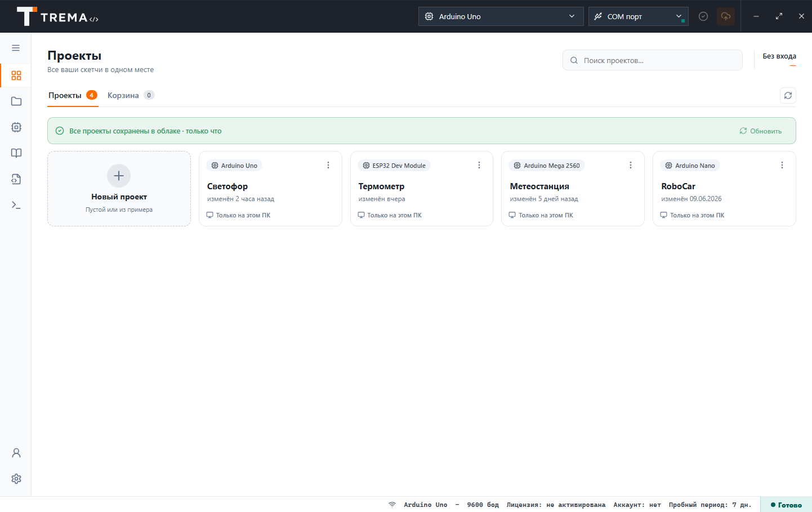Click 'Пробный период: 7 дн.' in status bar

[710, 505]
